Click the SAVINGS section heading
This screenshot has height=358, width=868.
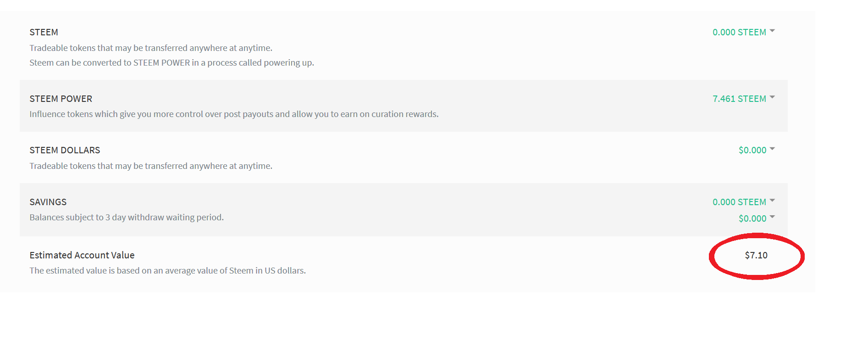(x=48, y=202)
